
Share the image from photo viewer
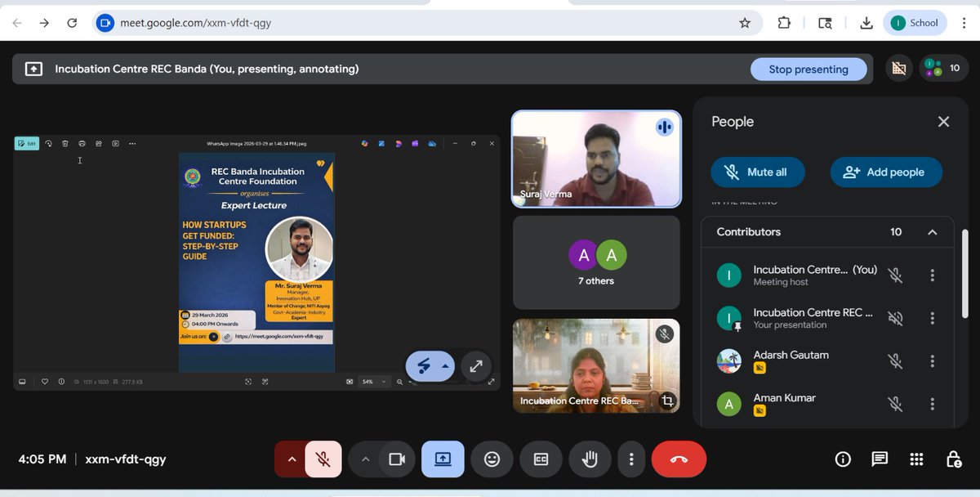pos(99,143)
